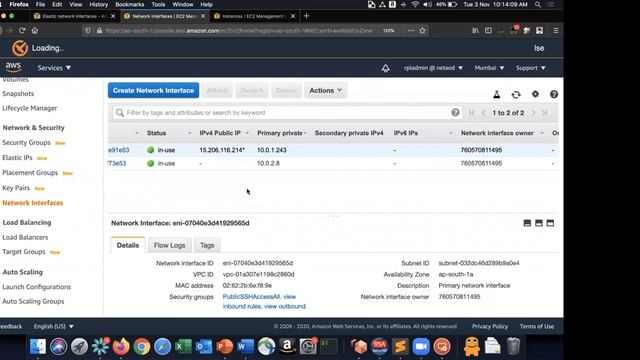Click the Firefox URL address bar
The width and height of the screenshot is (640, 360).
coord(239,30)
